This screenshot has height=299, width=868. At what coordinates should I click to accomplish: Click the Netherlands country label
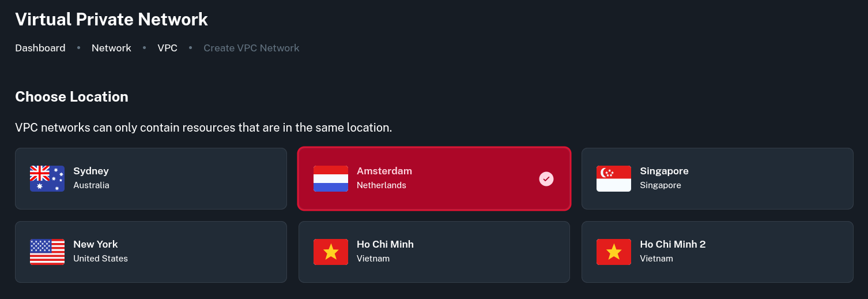pos(382,185)
